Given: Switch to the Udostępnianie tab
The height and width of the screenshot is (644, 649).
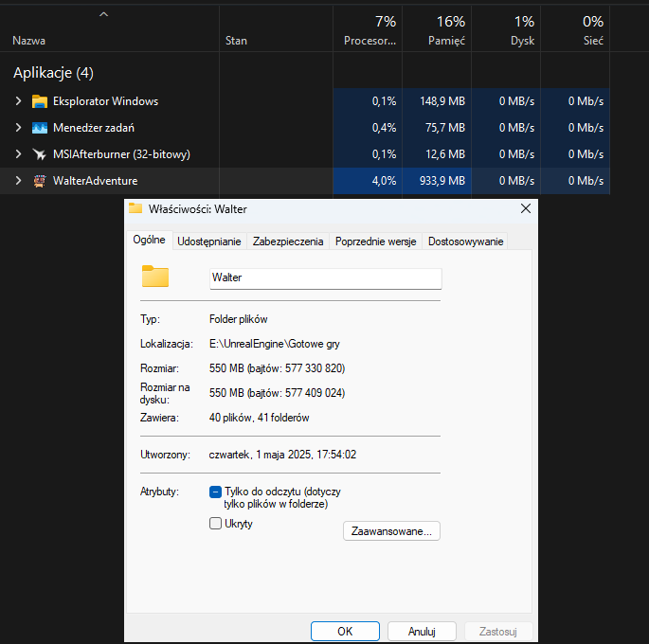Looking at the screenshot, I should point(209,241).
